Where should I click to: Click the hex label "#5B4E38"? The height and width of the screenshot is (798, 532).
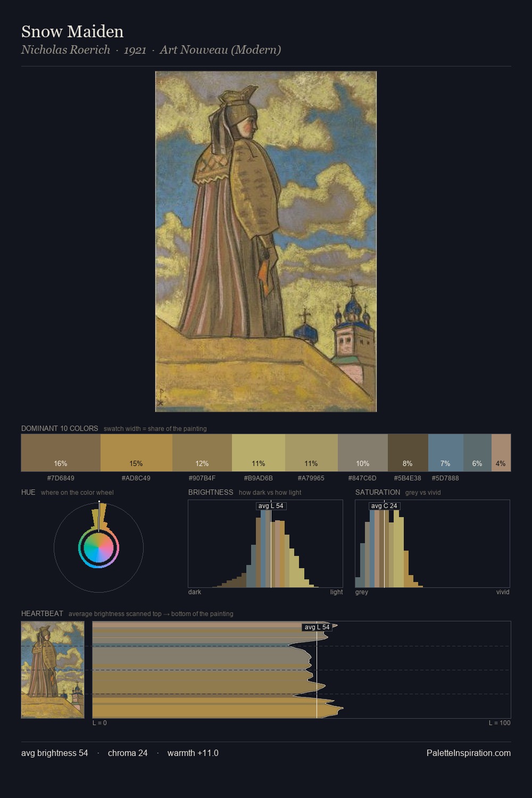(x=408, y=478)
